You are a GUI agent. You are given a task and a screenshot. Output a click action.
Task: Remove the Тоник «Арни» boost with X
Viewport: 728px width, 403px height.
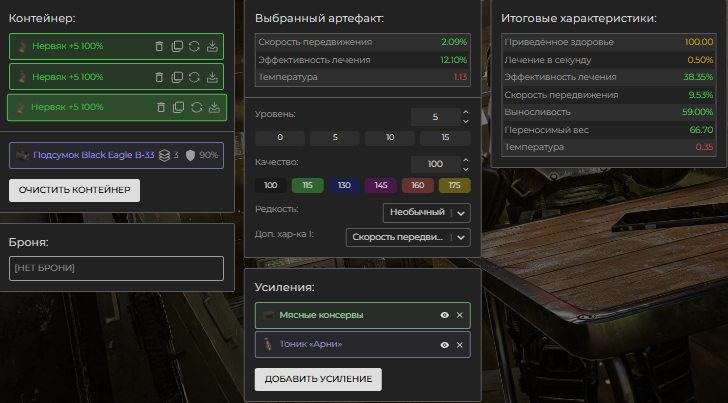[460, 344]
